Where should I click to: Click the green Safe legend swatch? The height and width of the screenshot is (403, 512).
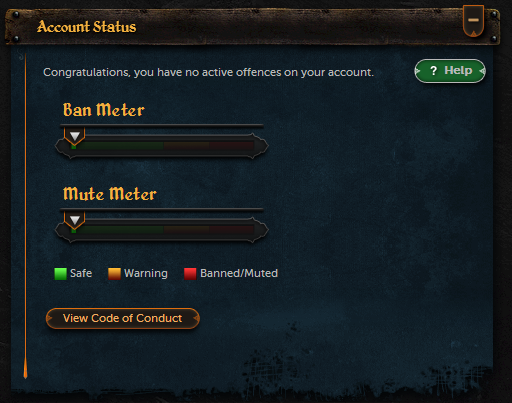(61, 274)
